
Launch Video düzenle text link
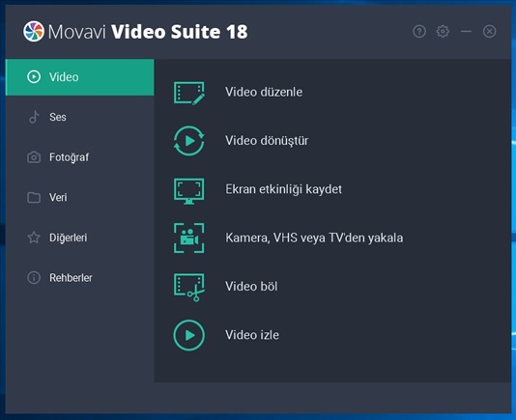[264, 92]
